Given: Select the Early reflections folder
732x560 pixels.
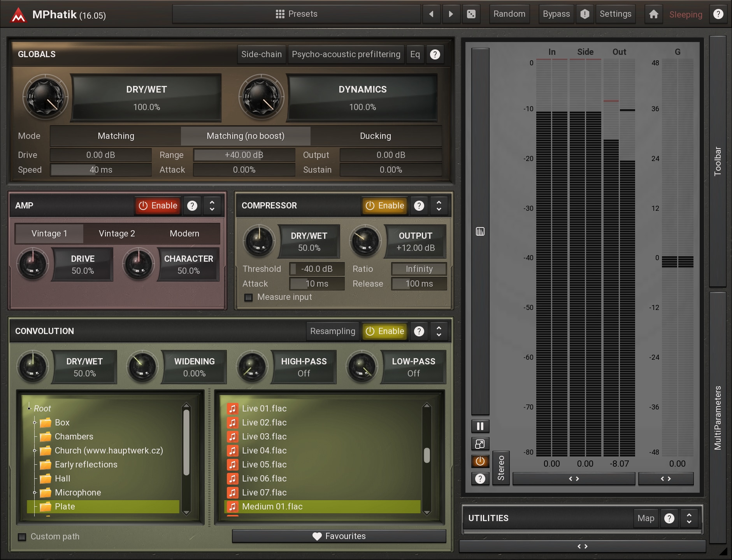Looking at the screenshot, I should (x=86, y=464).
